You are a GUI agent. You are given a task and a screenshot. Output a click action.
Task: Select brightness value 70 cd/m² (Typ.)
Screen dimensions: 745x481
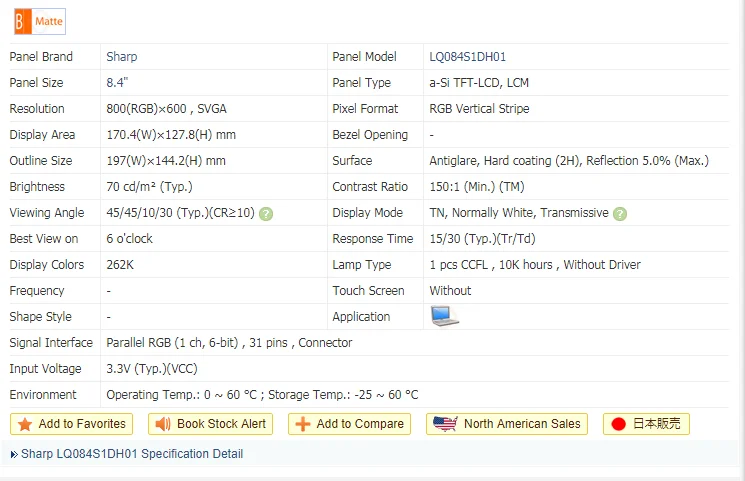click(x=149, y=187)
